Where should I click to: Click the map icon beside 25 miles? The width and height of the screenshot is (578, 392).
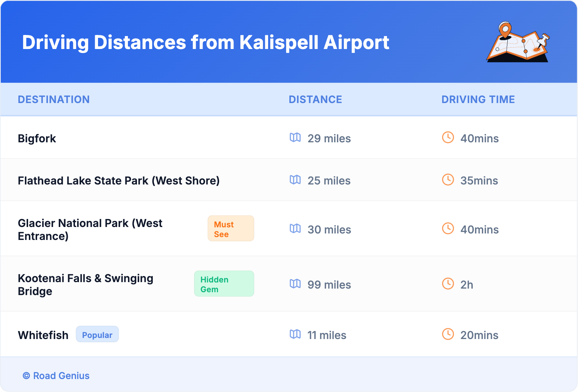click(295, 180)
